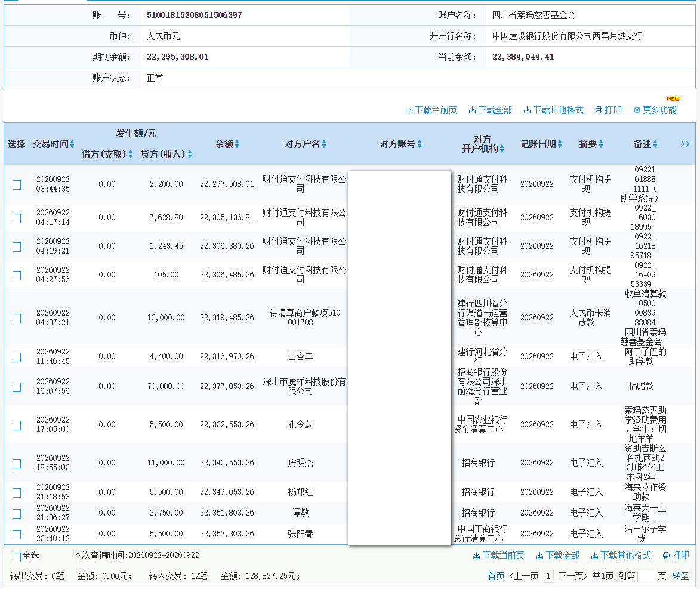
Task: Tick checkbox for 04:17:14 transaction
Action: [17, 218]
